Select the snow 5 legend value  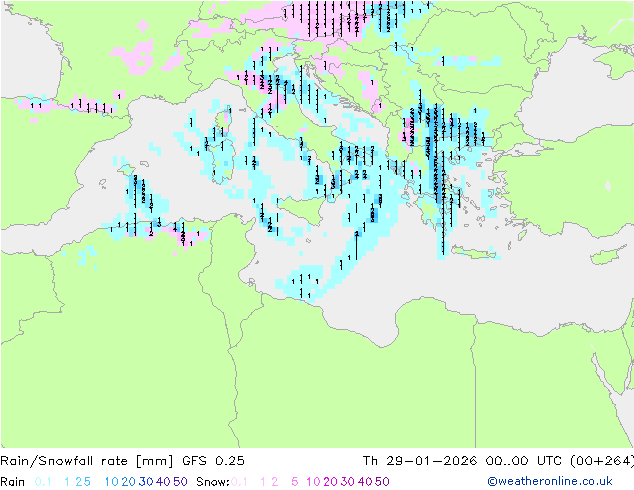point(295,482)
